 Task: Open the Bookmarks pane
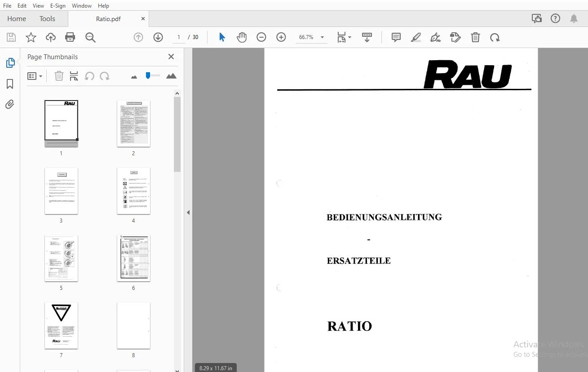click(10, 84)
